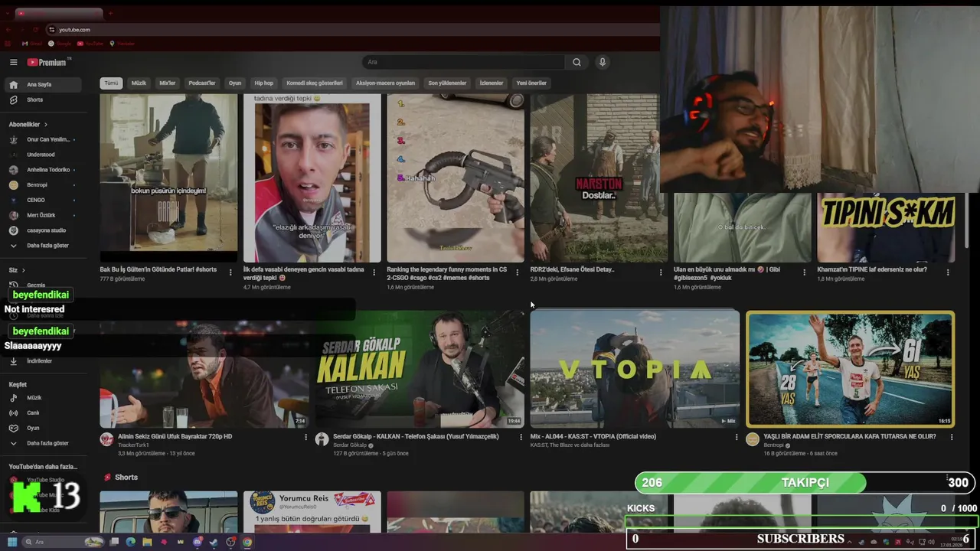Viewport: 980px width, 551px height.
Task: Open 'YAŞLI BİR ADAM ELİT SPORCULARA' title
Action: click(850, 437)
